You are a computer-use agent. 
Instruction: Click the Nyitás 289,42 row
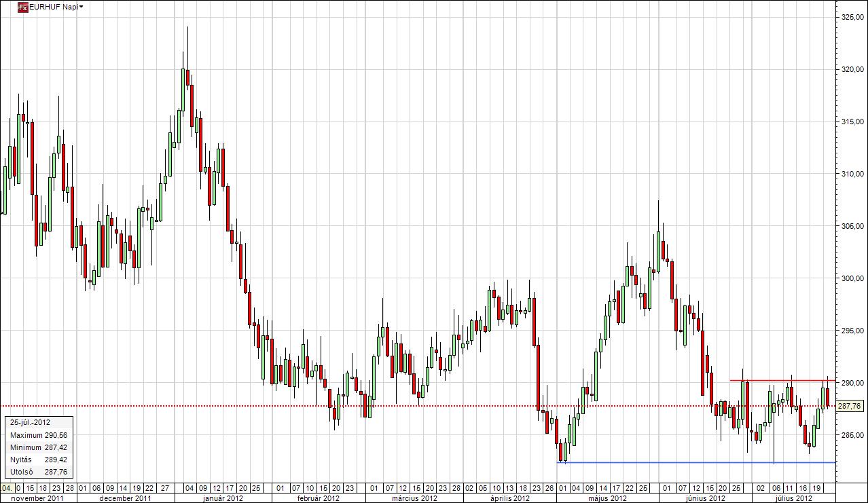pos(39,460)
